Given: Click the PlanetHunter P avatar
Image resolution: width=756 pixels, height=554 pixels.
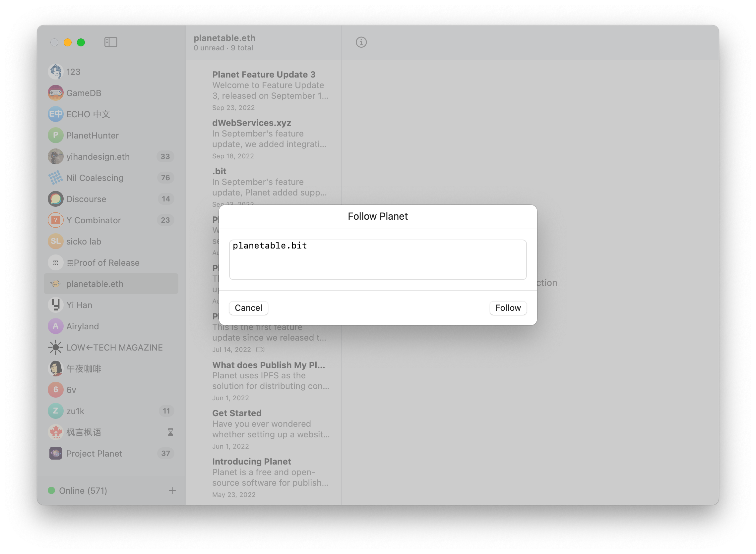Looking at the screenshot, I should (56, 136).
